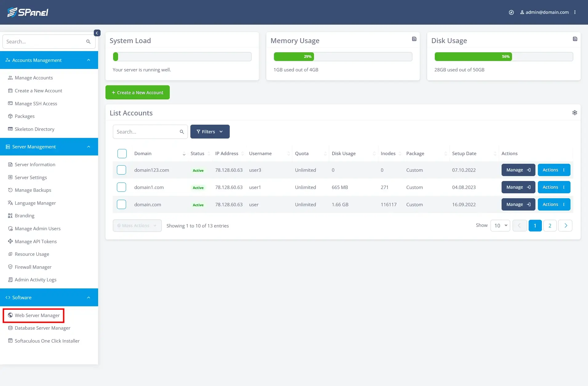Select the checkbox for domain123.com row
This screenshot has height=386, width=588.
121,170
